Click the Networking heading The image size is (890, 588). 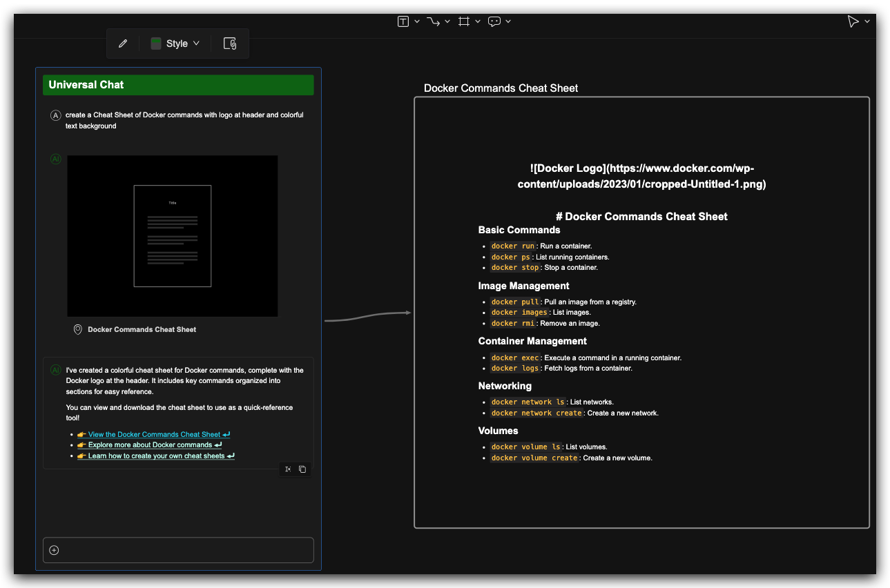(x=505, y=386)
